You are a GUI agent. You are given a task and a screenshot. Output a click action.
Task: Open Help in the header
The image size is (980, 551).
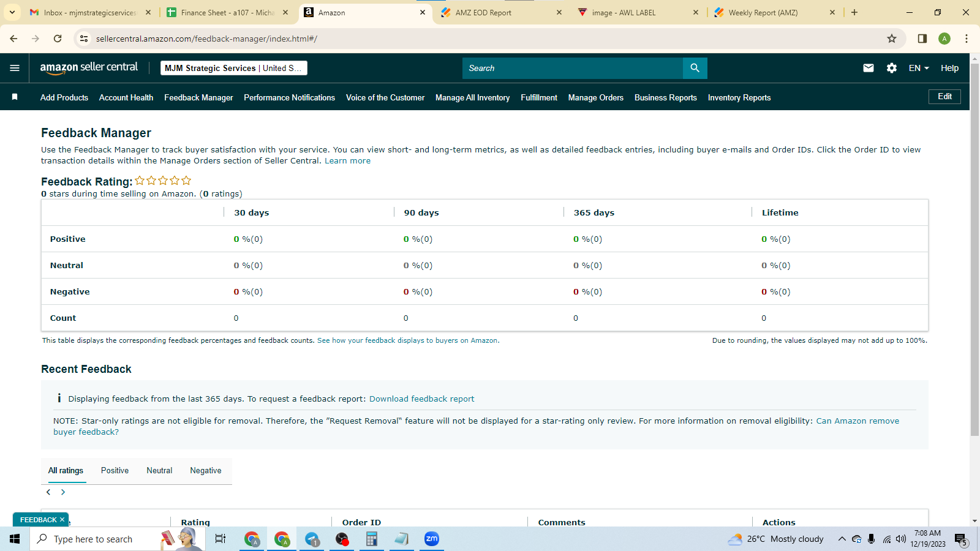point(950,68)
